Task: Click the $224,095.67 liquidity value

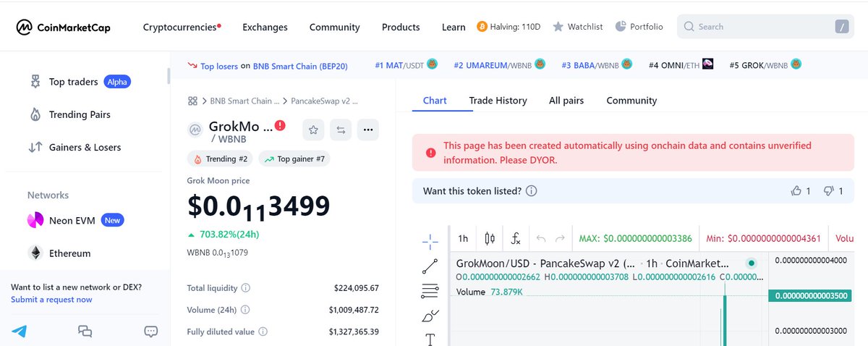Action: click(x=357, y=288)
